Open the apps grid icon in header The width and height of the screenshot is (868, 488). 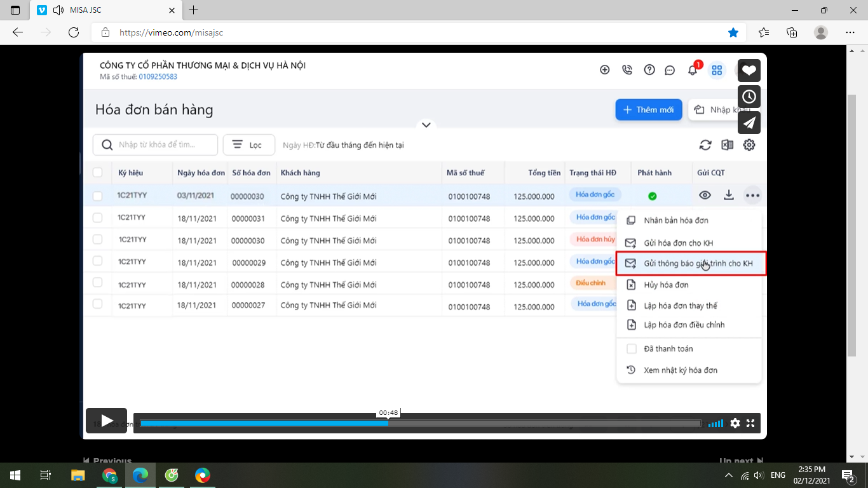coord(717,71)
